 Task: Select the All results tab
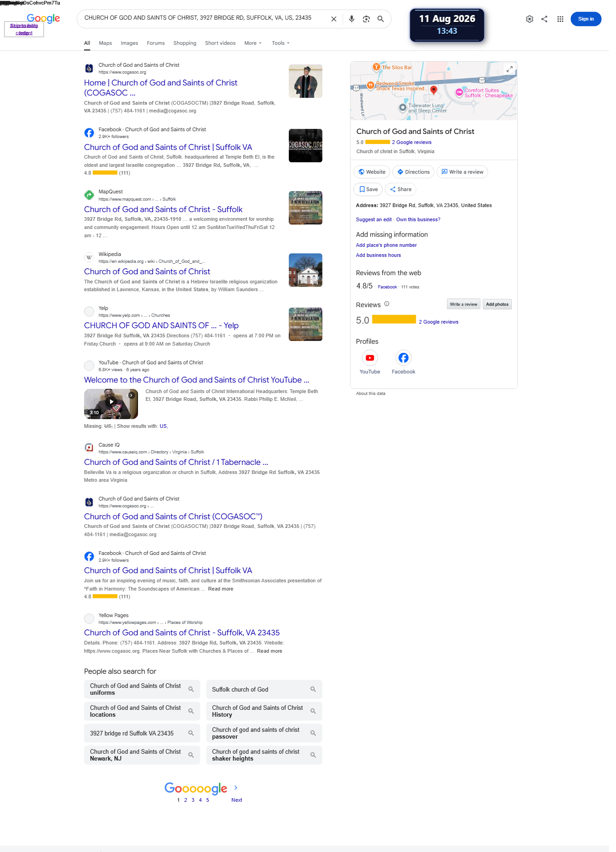87,43
